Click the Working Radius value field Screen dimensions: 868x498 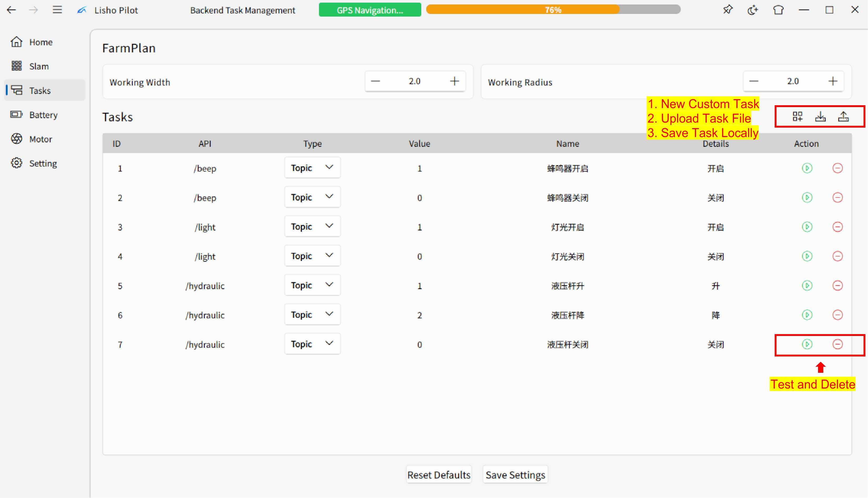[793, 81]
